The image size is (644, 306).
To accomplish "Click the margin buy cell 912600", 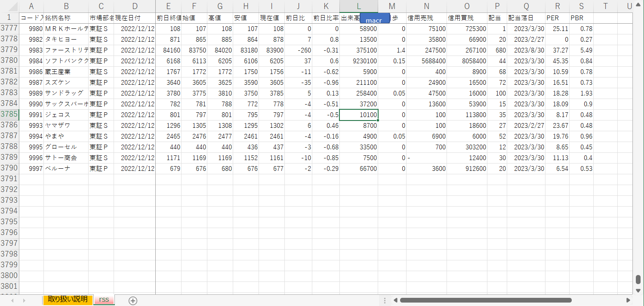I will click(x=467, y=169).
